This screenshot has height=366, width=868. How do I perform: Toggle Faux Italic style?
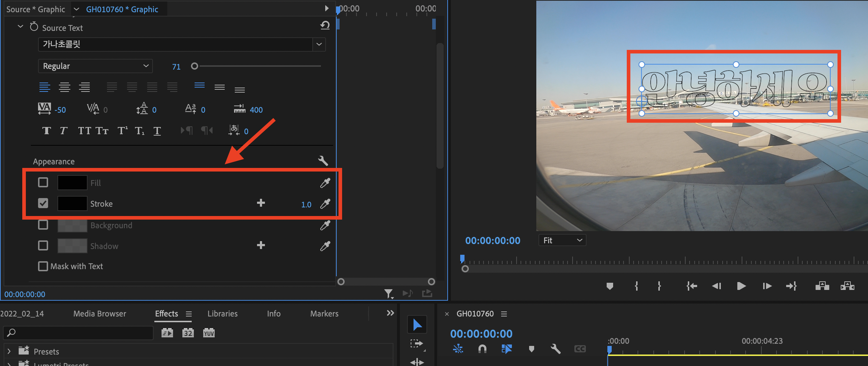coord(64,131)
